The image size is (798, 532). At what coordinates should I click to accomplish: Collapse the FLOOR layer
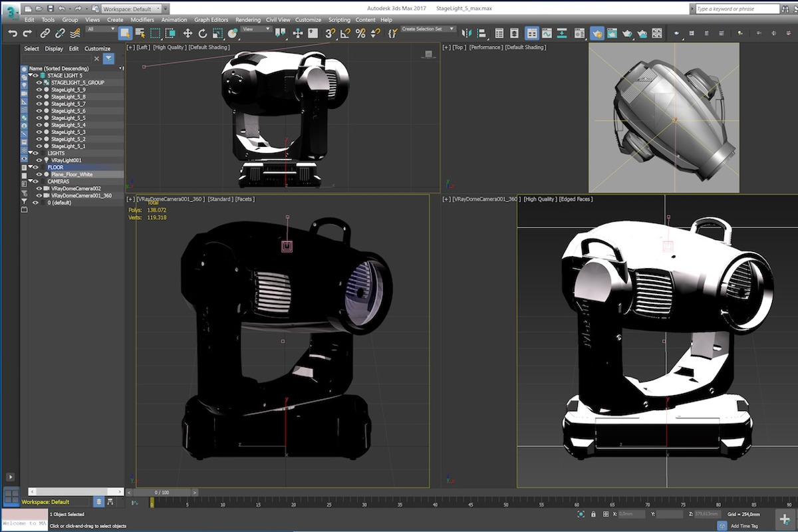(31, 168)
